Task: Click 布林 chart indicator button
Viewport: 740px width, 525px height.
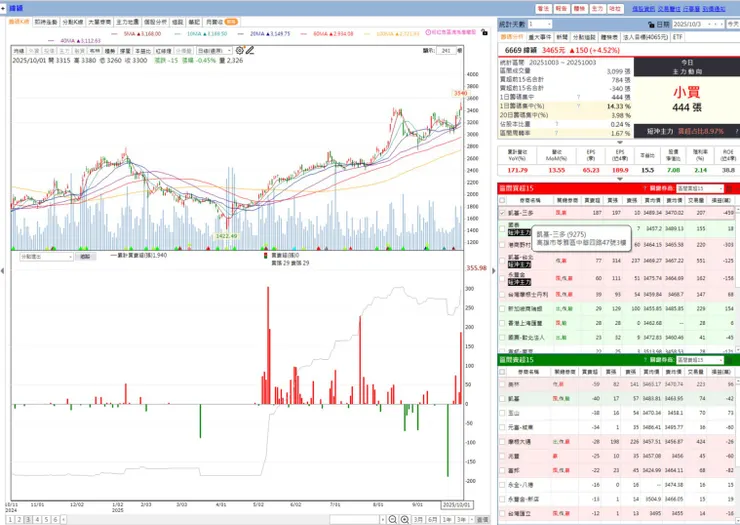Action: tap(95, 51)
